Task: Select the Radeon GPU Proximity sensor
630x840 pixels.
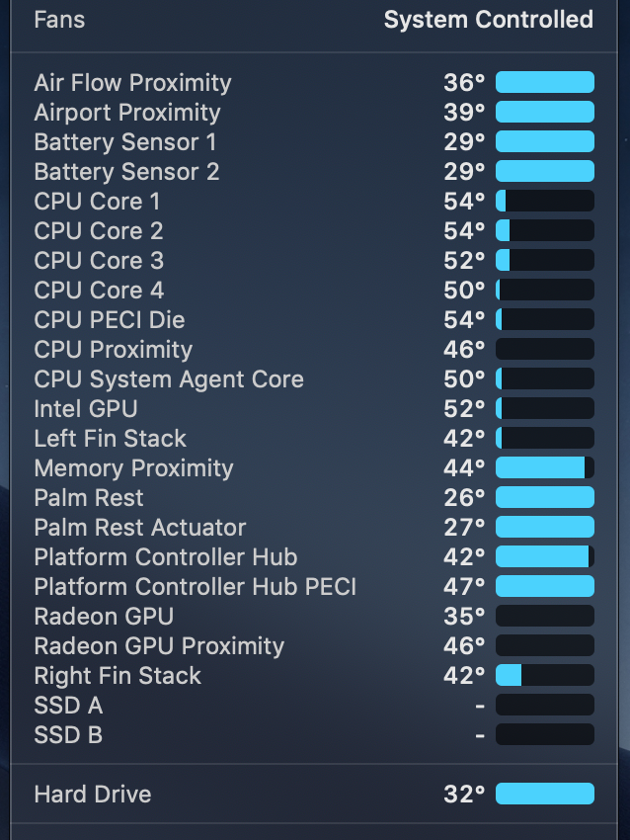Action: pos(314,646)
